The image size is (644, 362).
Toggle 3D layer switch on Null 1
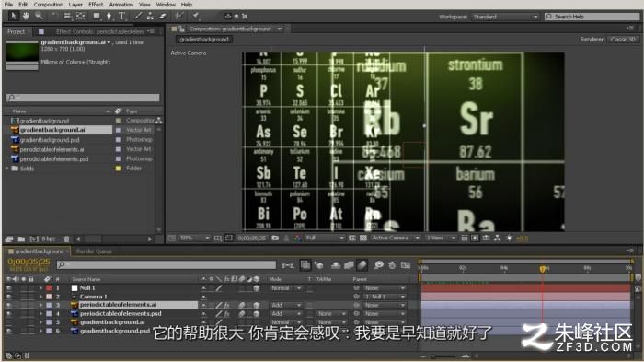257,288
